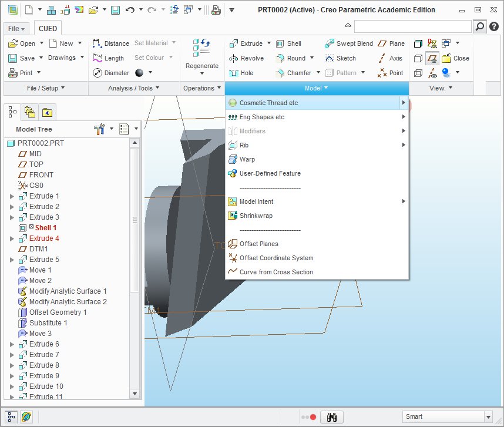Select the Shell tool
This screenshot has width=504, height=427.
[288, 43]
